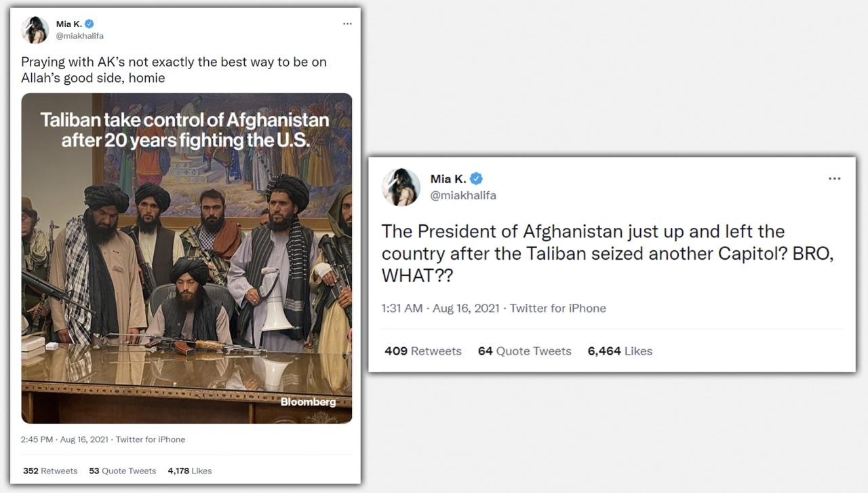Click the 2:45 PM Aug 16 timestamp
Image resolution: width=868 pixels, height=493 pixels.
64,439
